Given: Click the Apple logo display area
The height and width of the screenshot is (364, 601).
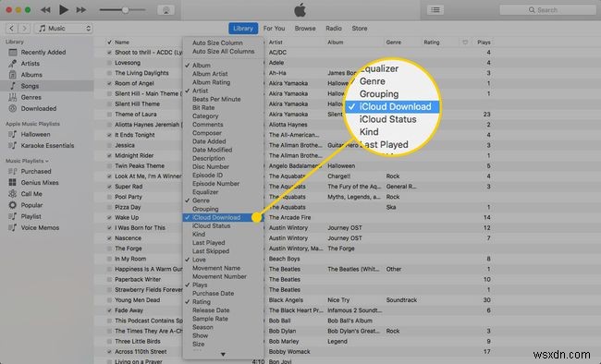Looking at the screenshot, I should click(x=300, y=10).
